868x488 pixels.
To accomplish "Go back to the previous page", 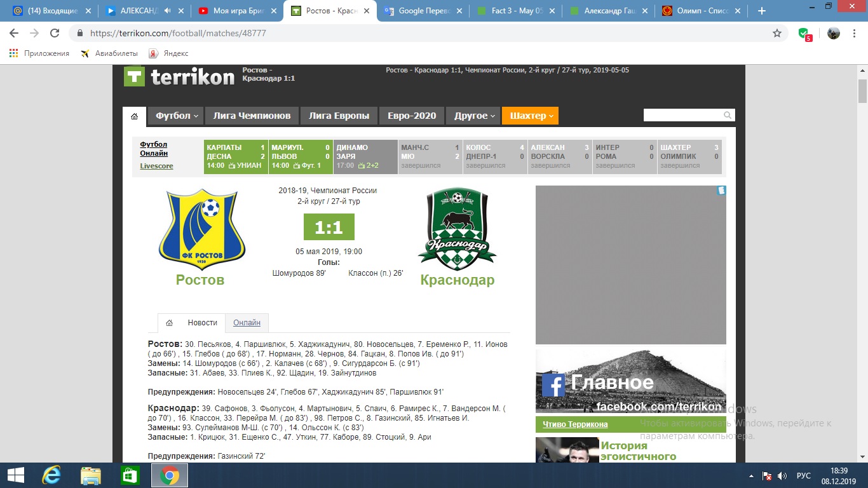I will 14,33.
